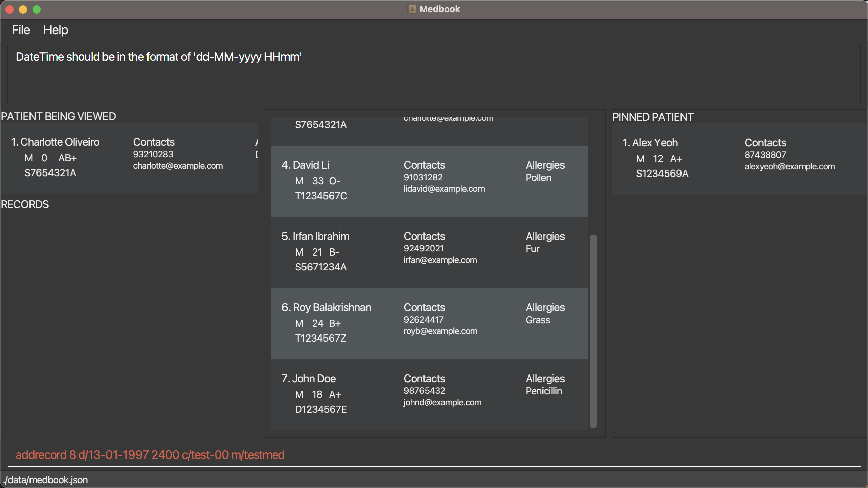Select Irfan Ibrahim patient card

pyautogui.click(x=429, y=252)
